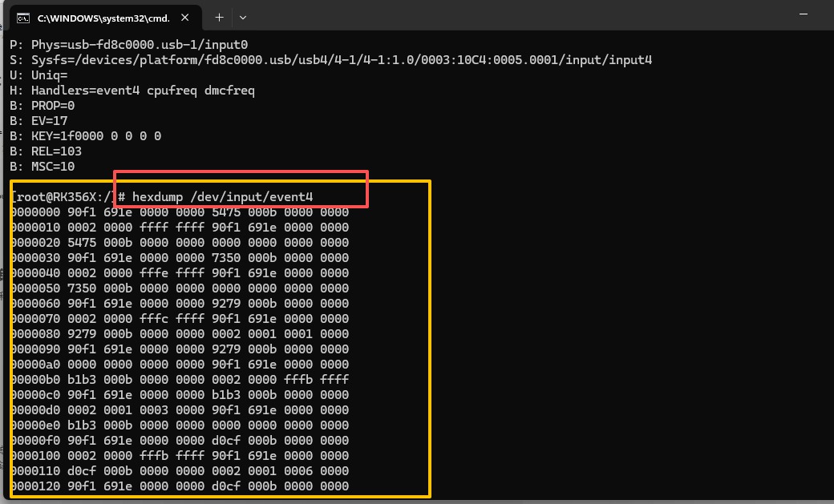The image size is (834, 504).
Task: Click the "B: MSC=10" line
Action: [42, 167]
